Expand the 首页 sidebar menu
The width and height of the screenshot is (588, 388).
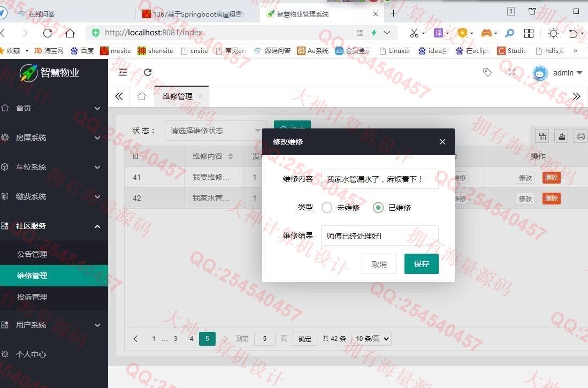pyautogui.click(x=54, y=108)
